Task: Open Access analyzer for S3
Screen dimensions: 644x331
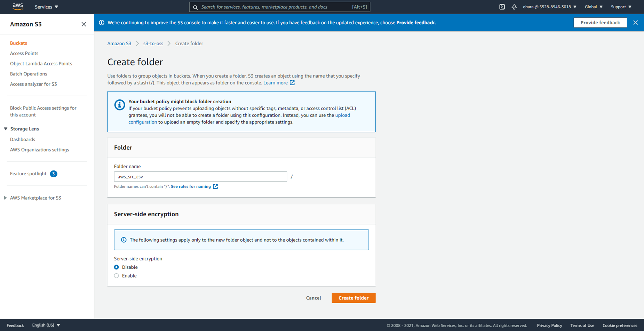Action: [33, 84]
